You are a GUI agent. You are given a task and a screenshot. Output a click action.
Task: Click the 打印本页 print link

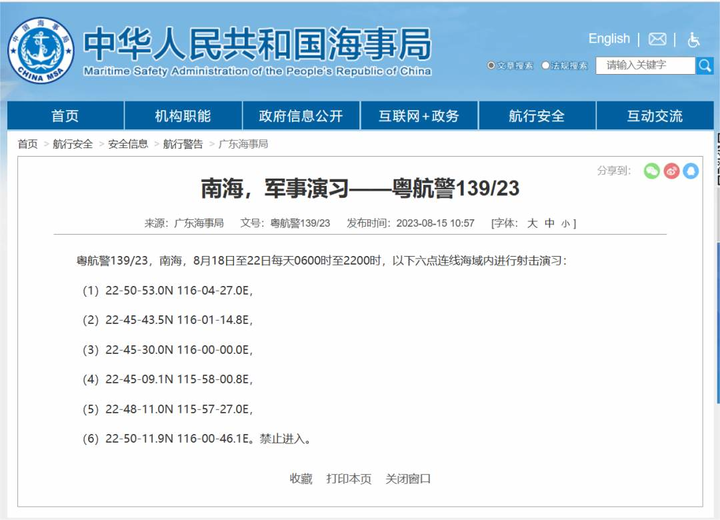point(349,479)
